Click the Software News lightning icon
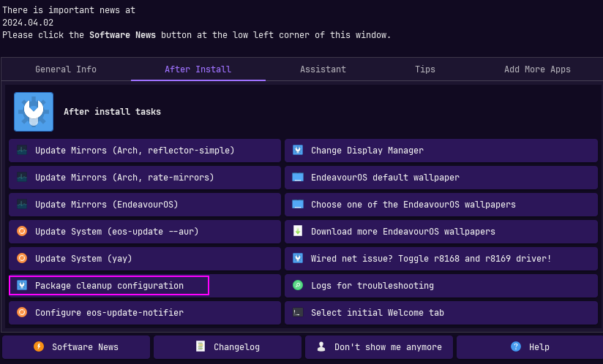The height and width of the screenshot is (364, 603). click(39, 346)
